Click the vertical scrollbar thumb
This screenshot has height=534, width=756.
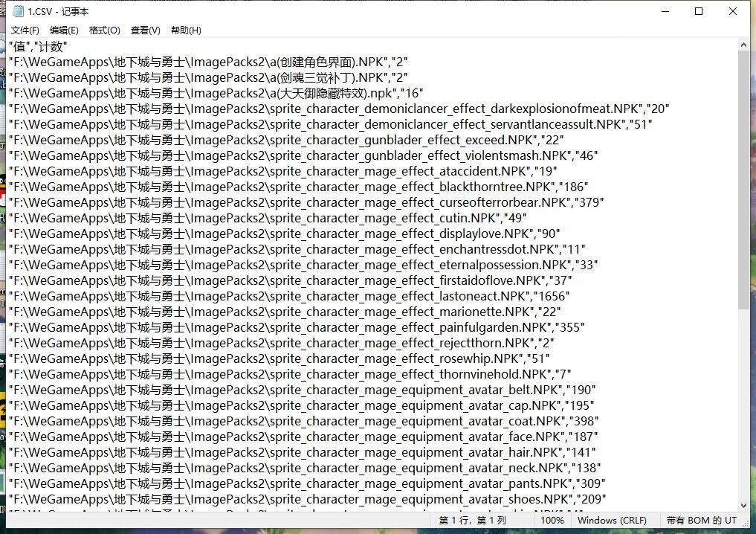point(743,179)
